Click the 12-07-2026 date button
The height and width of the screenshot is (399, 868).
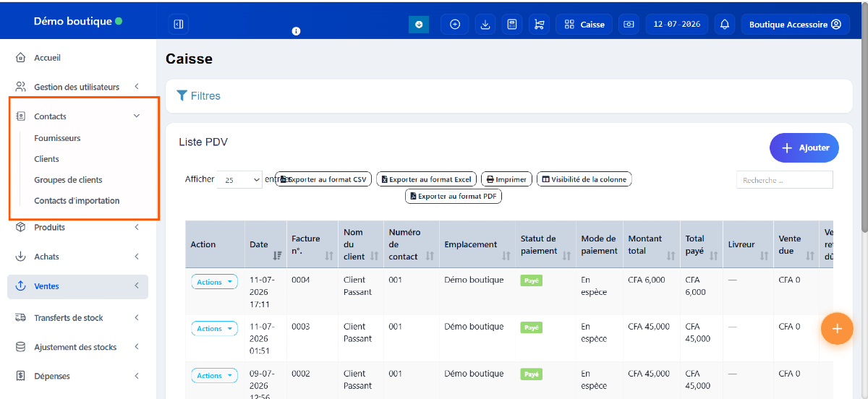point(677,25)
